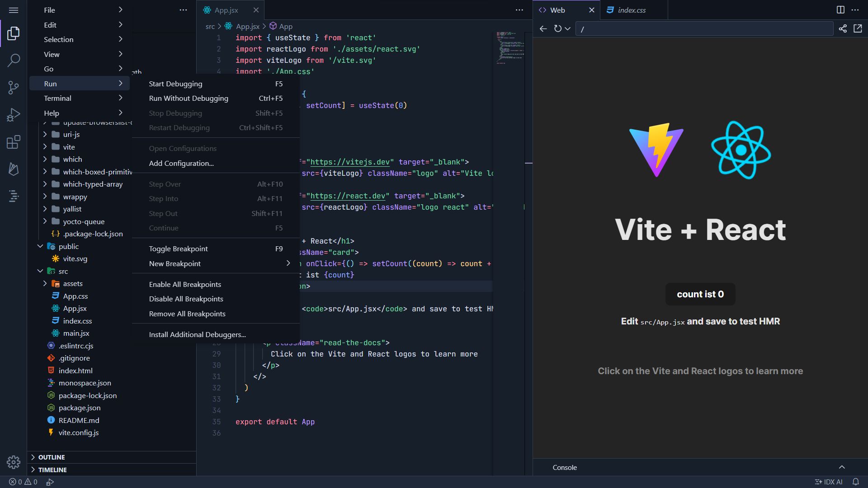Open the Extensions view icon
This screenshot has width=868, height=488.
click(x=14, y=142)
